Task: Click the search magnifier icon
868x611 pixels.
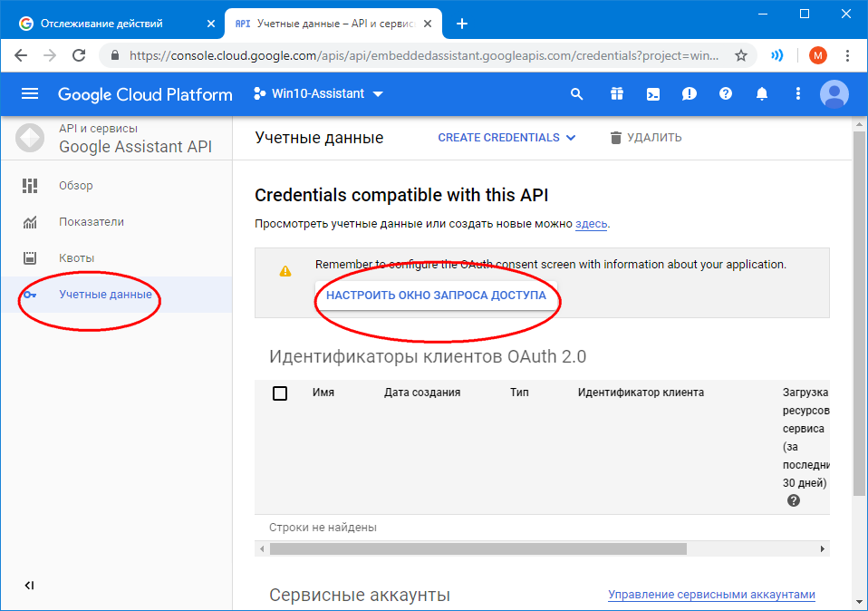Action: (577, 94)
